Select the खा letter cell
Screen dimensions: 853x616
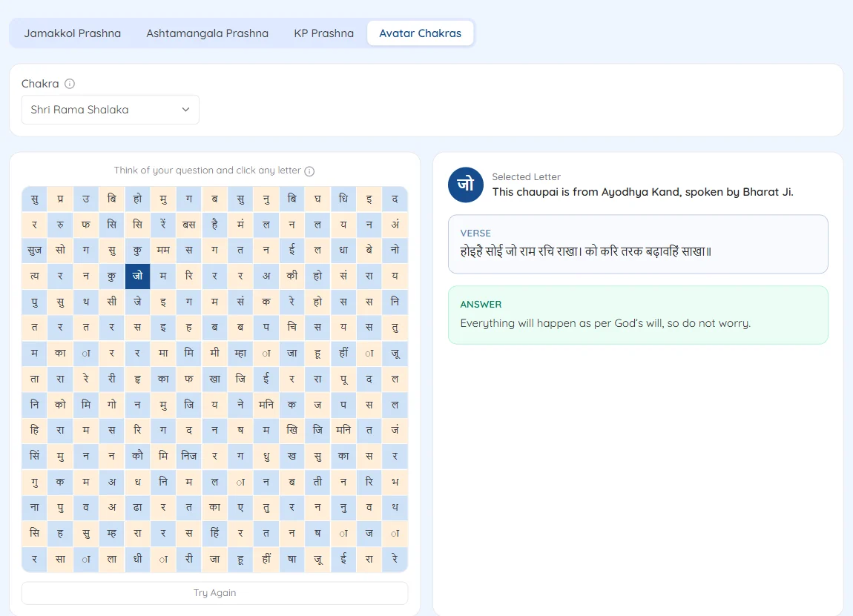point(215,378)
